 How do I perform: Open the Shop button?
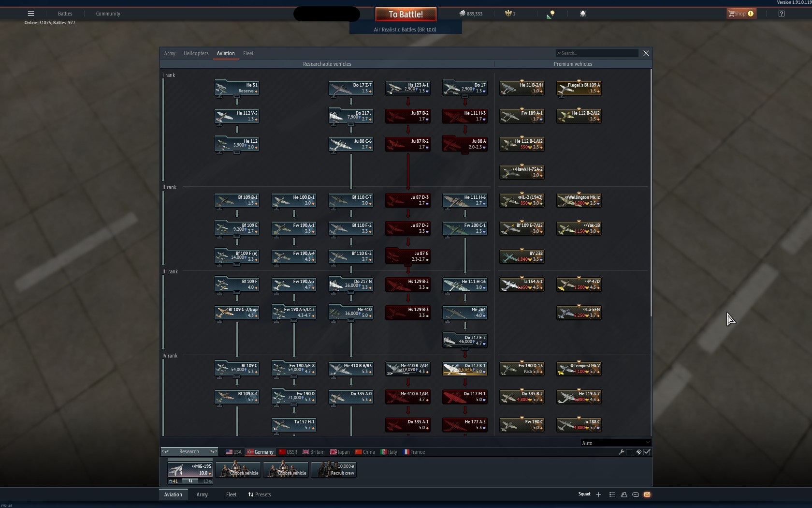741,14
